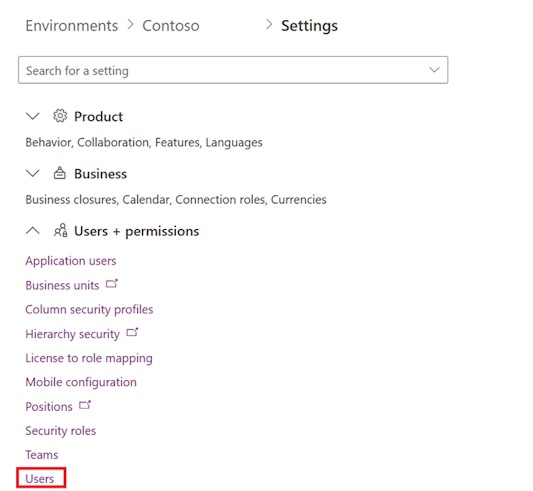
Task: Open Hierarchy security external link icon
Action: pyautogui.click(x=132, y=332)
